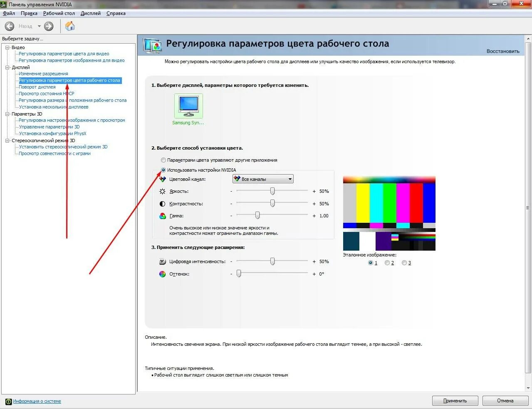Open 'Просмотр состояния HDCP' task
Screen dimensions: 532x409
[47, 94]
